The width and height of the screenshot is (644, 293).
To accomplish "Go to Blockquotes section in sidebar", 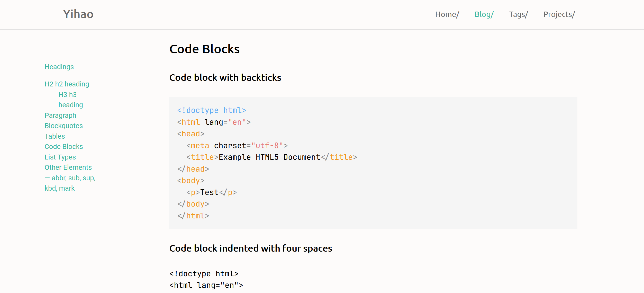I will click(64, 126).
